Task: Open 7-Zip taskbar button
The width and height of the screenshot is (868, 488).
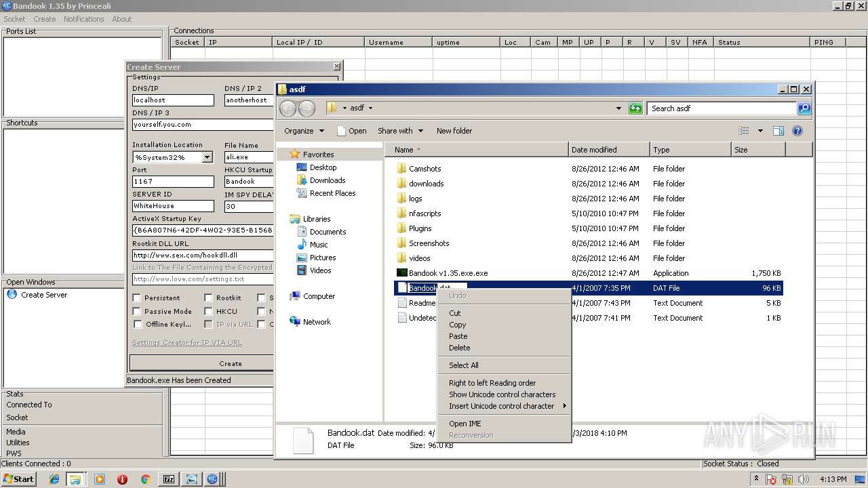Action: click(168, 479)
